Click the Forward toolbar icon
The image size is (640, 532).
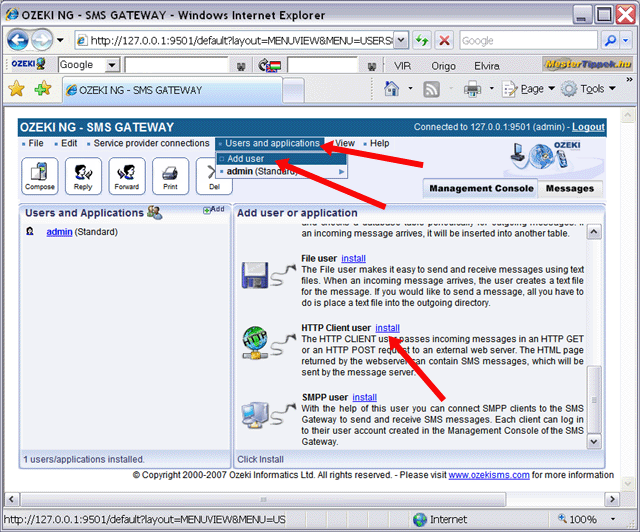click(x=127, y=176)
